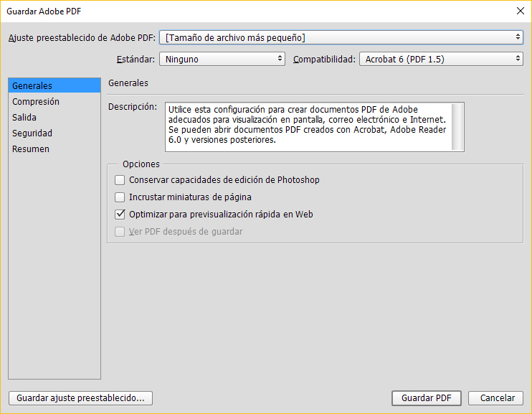This screenshot has width=532, height=414.
Task: Click the Descripción box scrollbar
Action: pos(457,127)
